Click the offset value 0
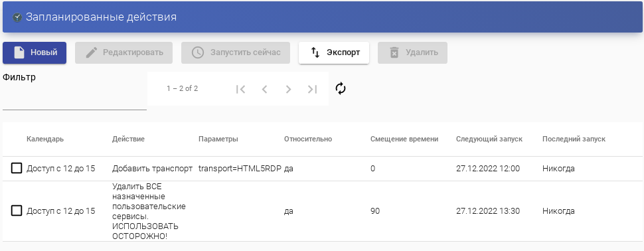This screenshot has width=644, height=251. click(372, 169)
